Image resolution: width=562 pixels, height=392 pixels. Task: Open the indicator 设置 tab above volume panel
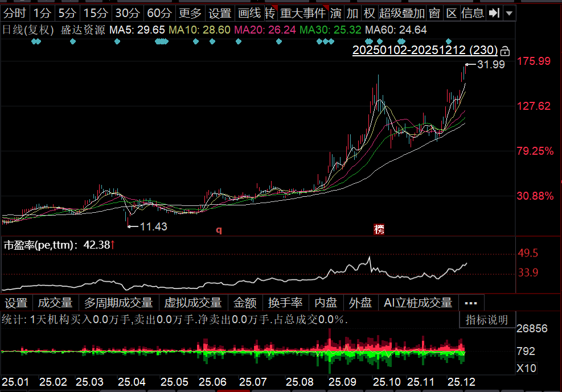tap(16, 303)
